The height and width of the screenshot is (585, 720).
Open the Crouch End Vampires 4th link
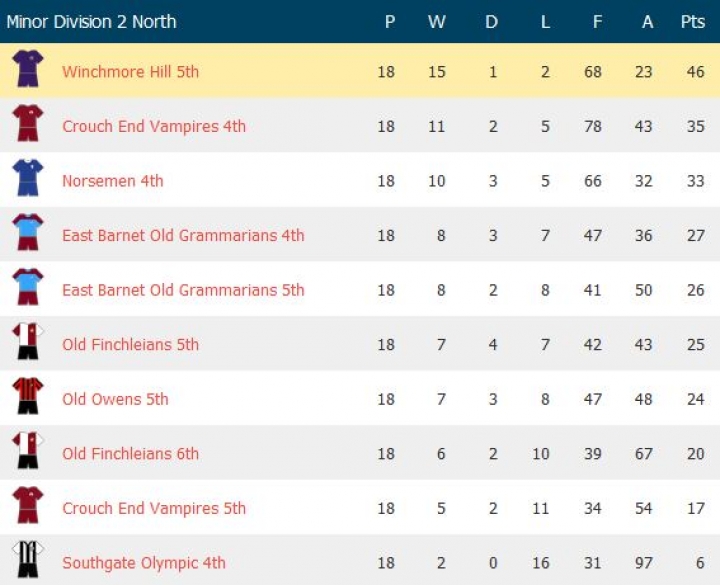154,126
